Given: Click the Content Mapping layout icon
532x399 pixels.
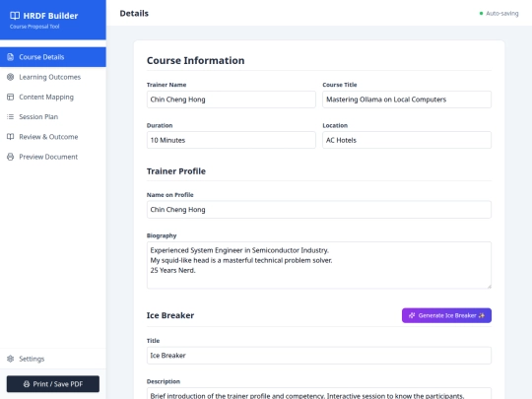Looking at the screenshot, I should (11, 97).
